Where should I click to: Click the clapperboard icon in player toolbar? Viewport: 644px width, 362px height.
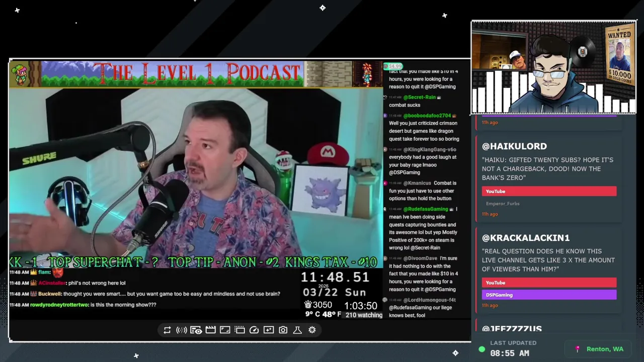(210, 330)
